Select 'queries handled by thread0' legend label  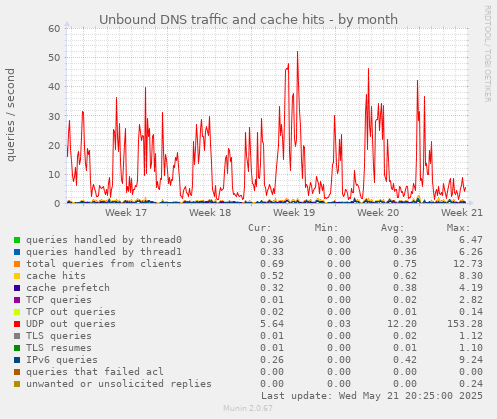click(x=104, y=240)
